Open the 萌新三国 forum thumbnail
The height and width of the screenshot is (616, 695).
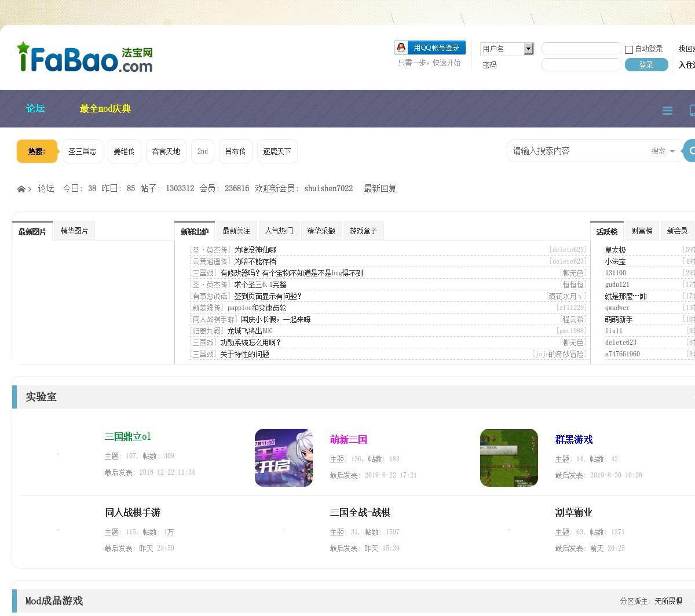[x=283, y=457]
